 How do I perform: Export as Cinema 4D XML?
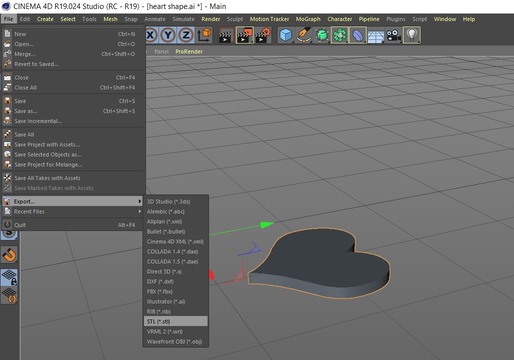coord(176,241)
